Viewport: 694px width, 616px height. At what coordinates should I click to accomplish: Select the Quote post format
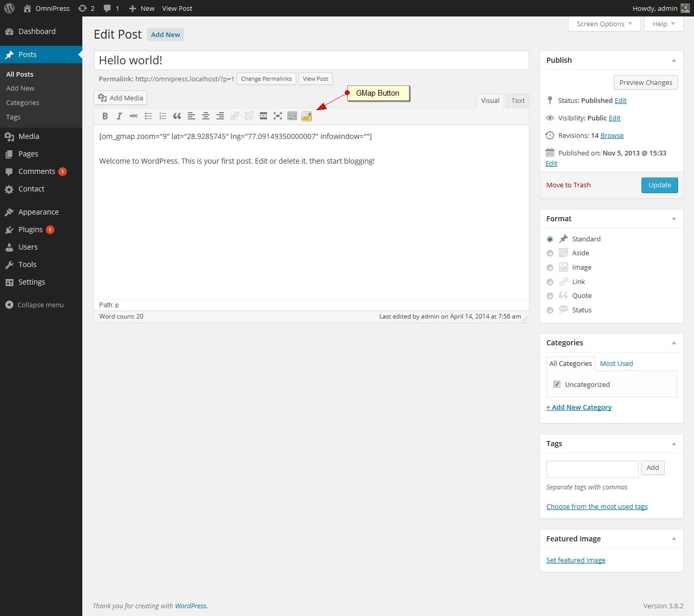click(550, 296)
